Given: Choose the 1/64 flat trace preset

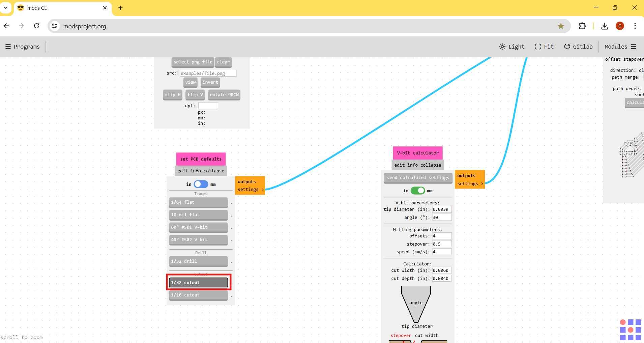Looking at the screenshot, I should [x=198, y=202].
